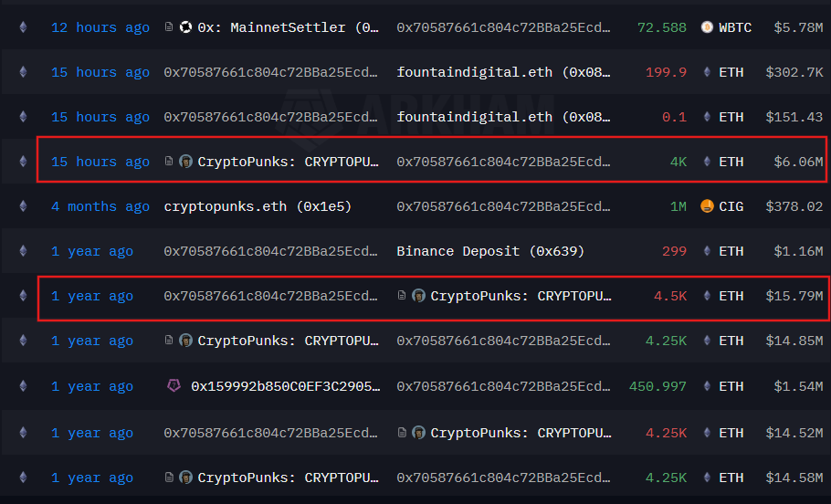The image size is (831, 504).
Task: Open the CryptoPunks sender in the $6.06M row
Action: click(289, 163)
